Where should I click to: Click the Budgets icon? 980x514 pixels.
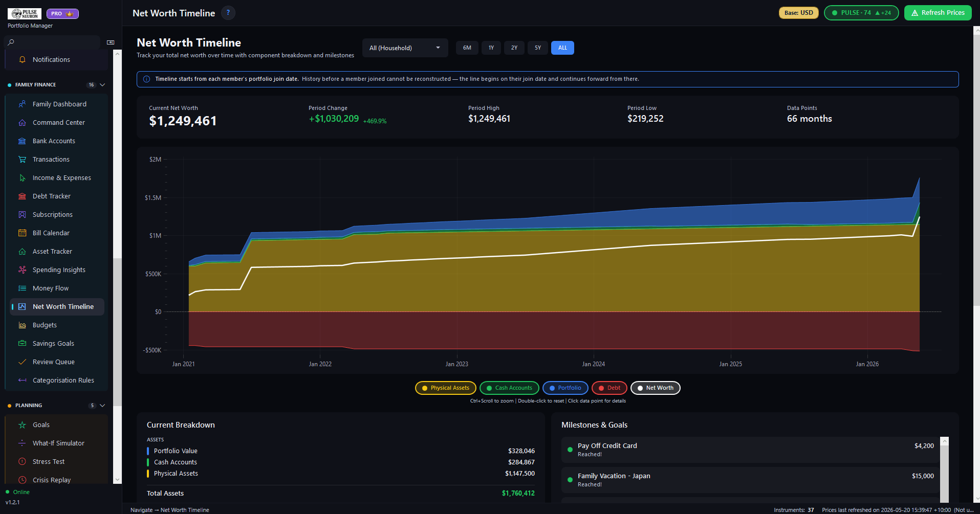[x=22, y=325]
